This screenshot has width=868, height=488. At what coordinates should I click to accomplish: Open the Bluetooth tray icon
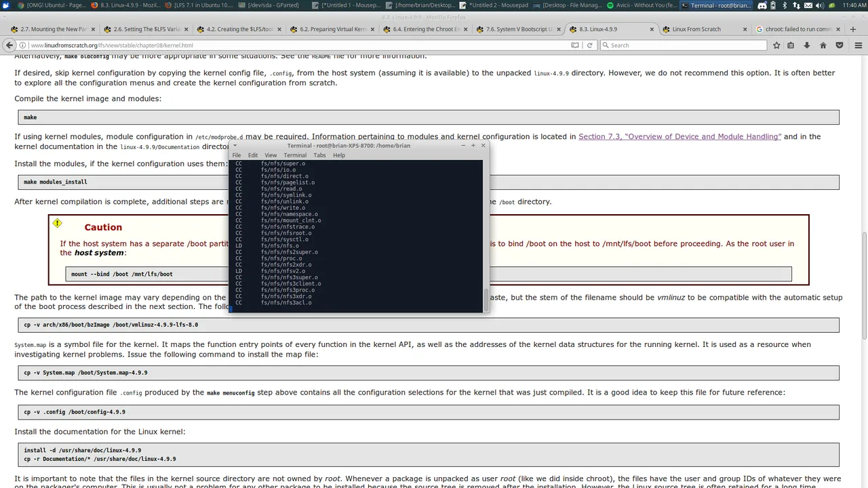click(784, 5)
